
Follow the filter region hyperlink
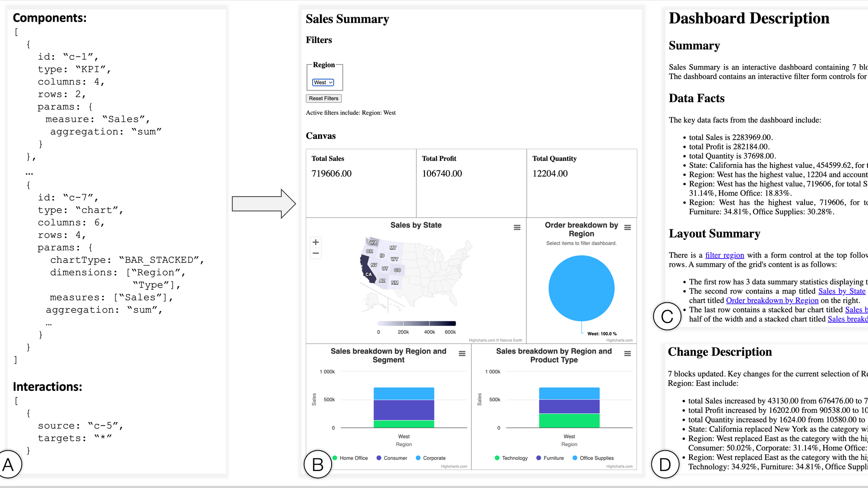click(725, 255)
